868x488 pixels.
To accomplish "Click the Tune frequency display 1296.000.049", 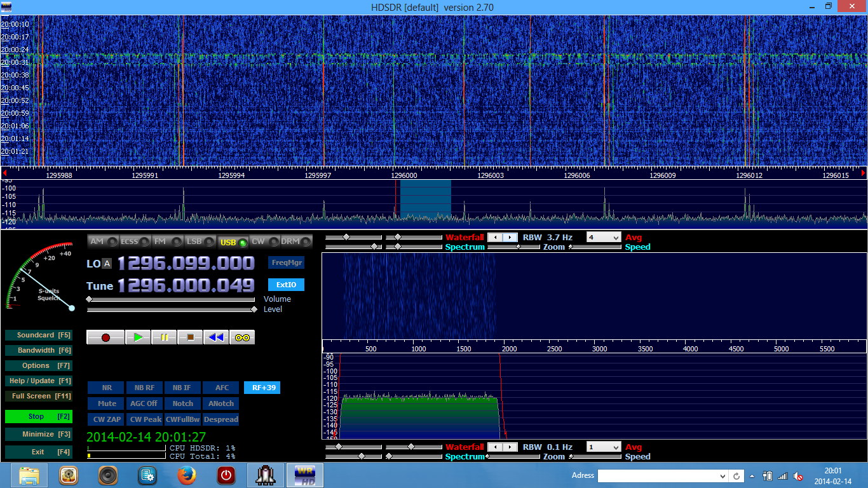I will [186, 285].
